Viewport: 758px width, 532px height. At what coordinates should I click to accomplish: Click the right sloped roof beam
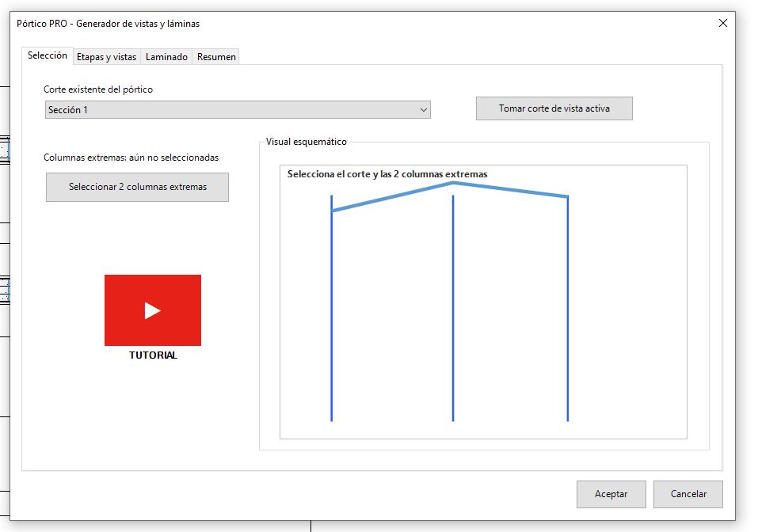[x=511, y=190]
